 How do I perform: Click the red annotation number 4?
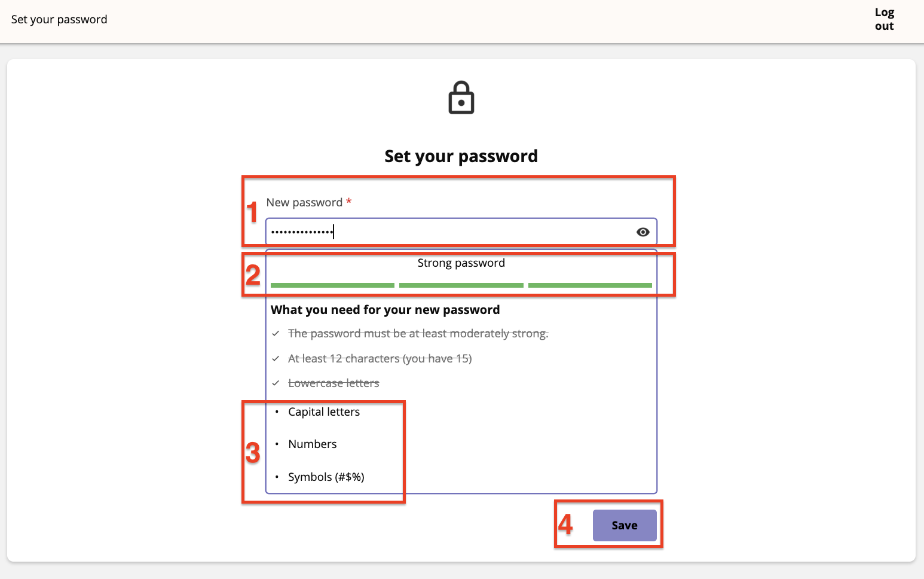pyautogui.click(x=565, y=525)
